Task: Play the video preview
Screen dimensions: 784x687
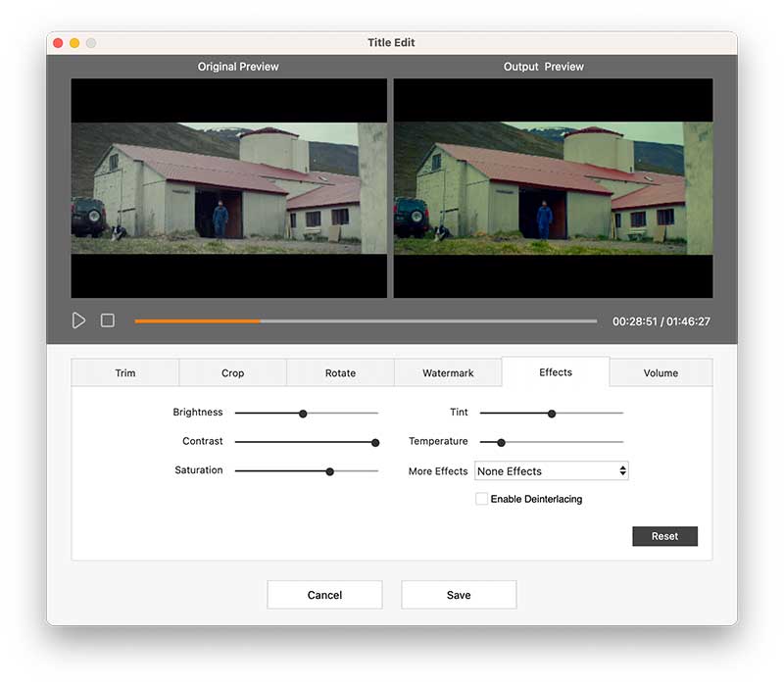Action: (x=78, y=320)
